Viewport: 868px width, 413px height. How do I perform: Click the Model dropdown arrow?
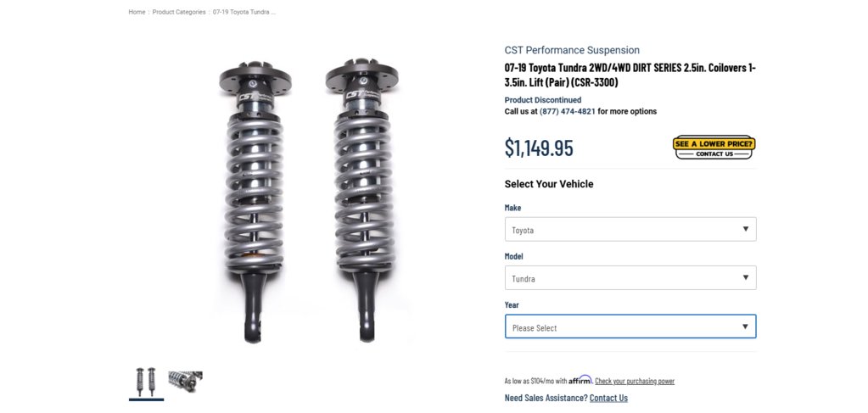click(745, 278)
